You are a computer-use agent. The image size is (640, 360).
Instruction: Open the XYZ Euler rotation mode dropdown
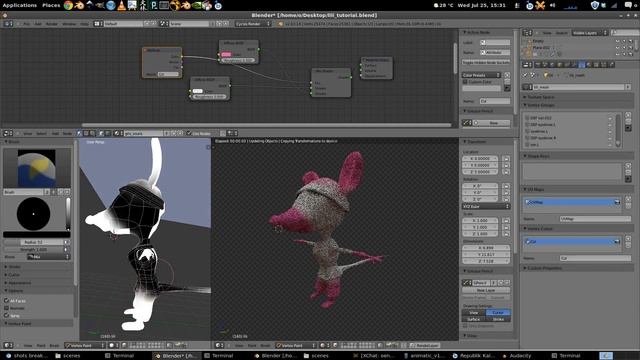tap(486, 207)
